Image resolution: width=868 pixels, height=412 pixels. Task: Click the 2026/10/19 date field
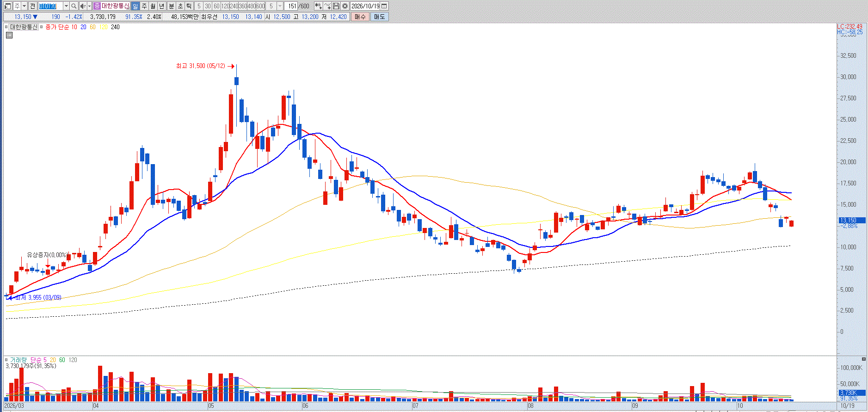click(x=365, y=6)
